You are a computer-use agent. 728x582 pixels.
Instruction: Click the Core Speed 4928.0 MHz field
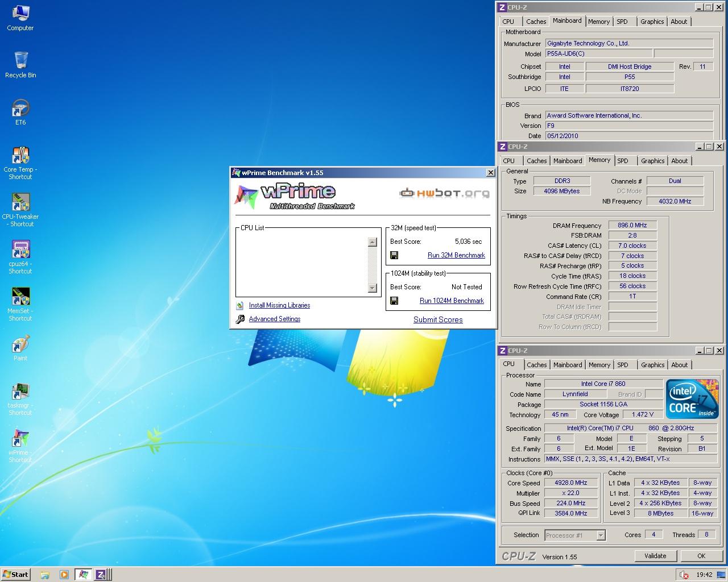pos(570,483)
